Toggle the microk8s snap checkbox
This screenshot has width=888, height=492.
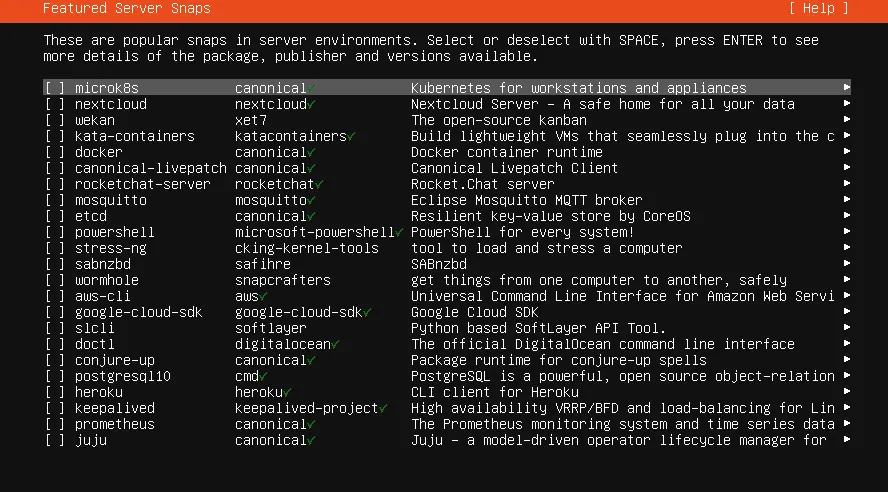pos(55,88)
